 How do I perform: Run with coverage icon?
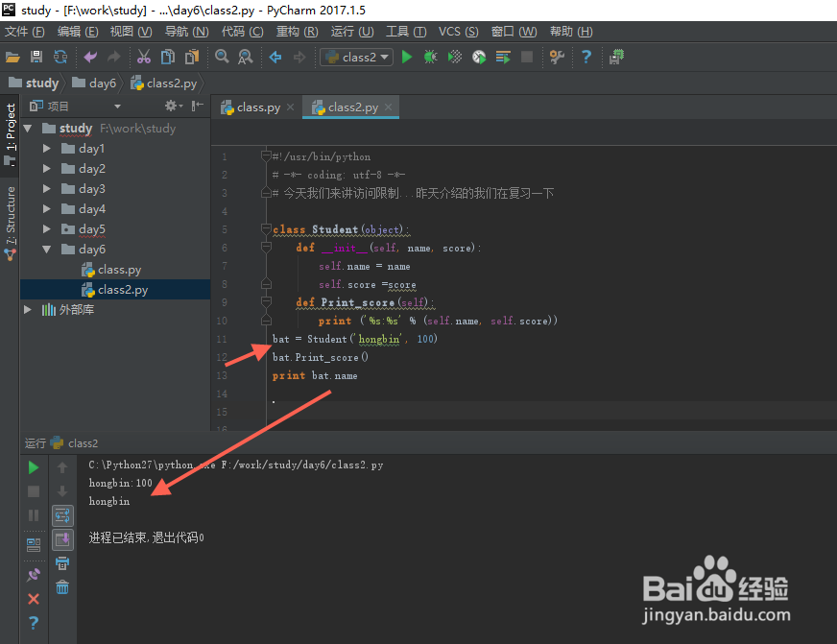point(455,57)
